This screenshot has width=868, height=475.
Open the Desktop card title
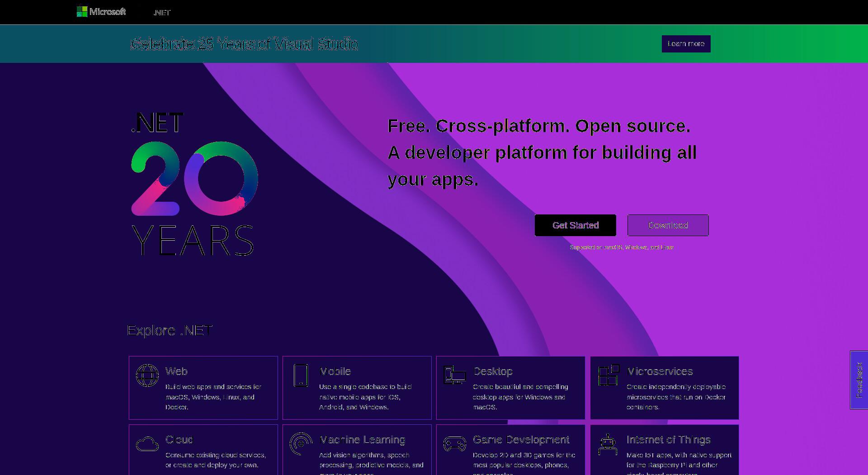click(x=493, y=371)
